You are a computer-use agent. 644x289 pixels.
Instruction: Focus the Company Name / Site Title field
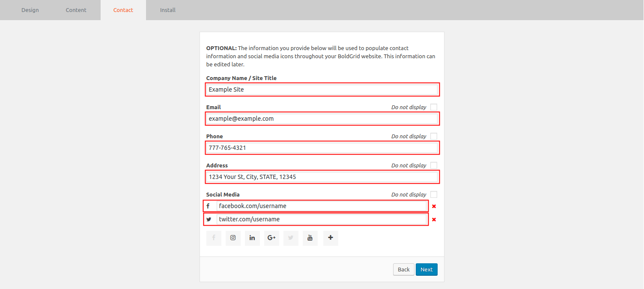pyautogui.click(x=322, y=89)
